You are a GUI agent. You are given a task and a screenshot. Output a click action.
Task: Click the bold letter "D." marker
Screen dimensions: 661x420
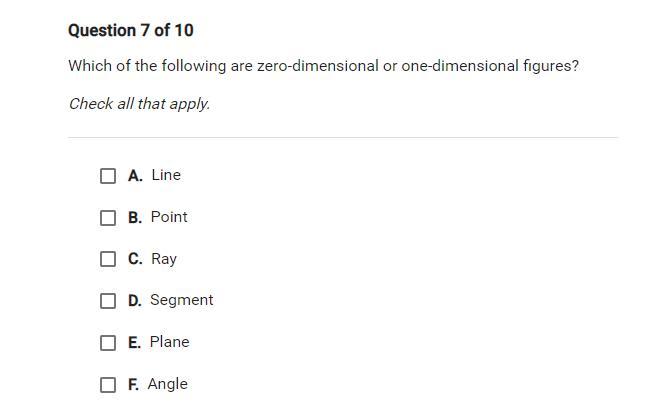click(135, 300)
